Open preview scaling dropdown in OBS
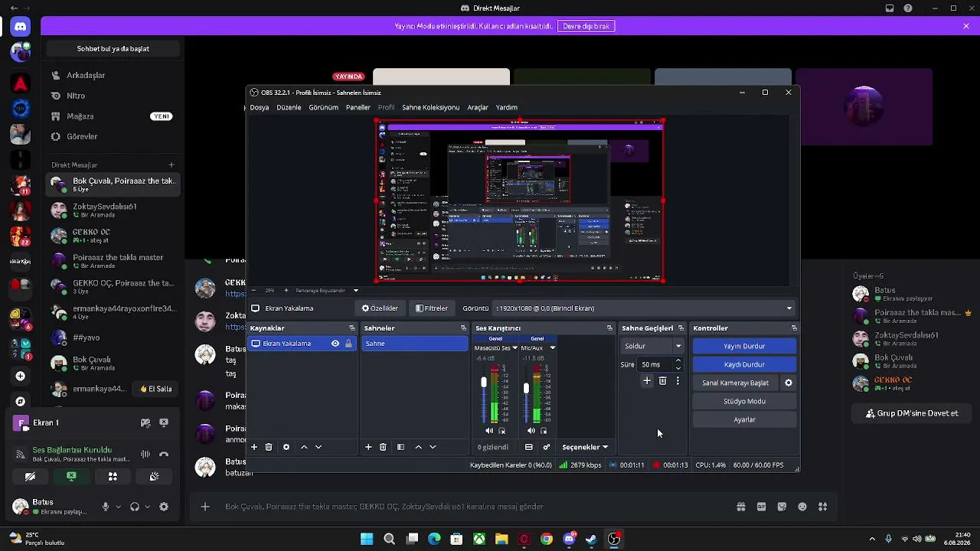980x551 pixels. tap(356, 291)
